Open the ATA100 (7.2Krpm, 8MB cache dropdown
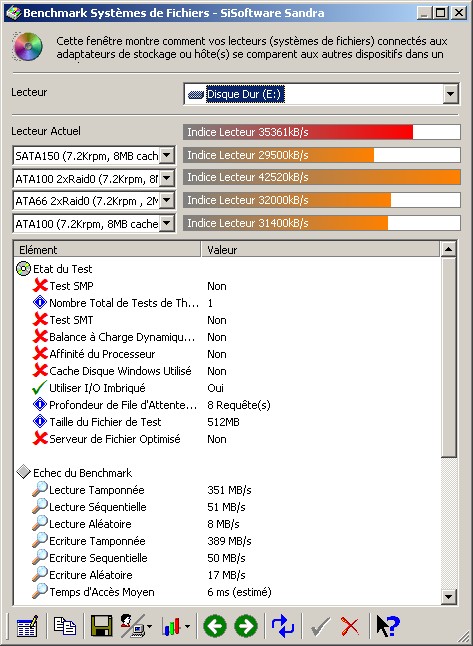 167,224
